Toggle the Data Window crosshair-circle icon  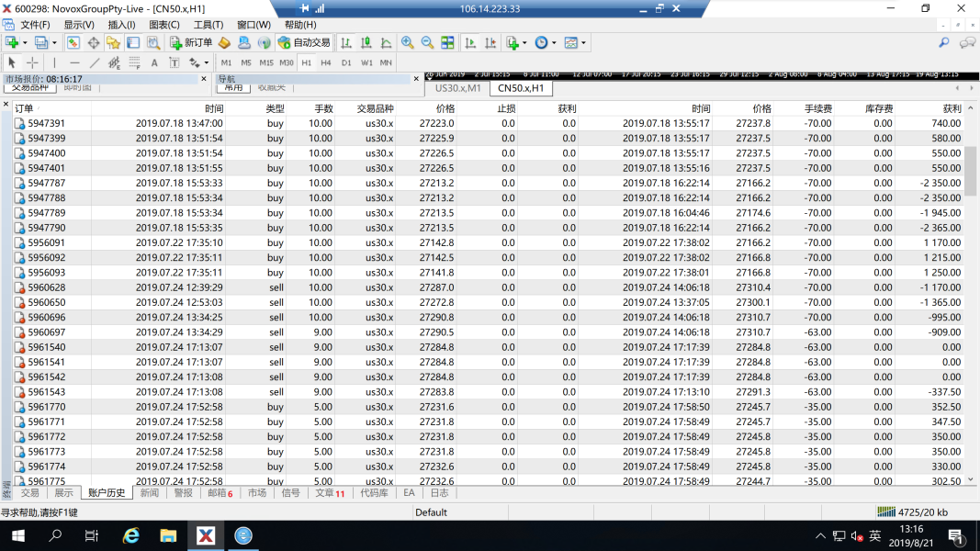click(x=93, y=42)
